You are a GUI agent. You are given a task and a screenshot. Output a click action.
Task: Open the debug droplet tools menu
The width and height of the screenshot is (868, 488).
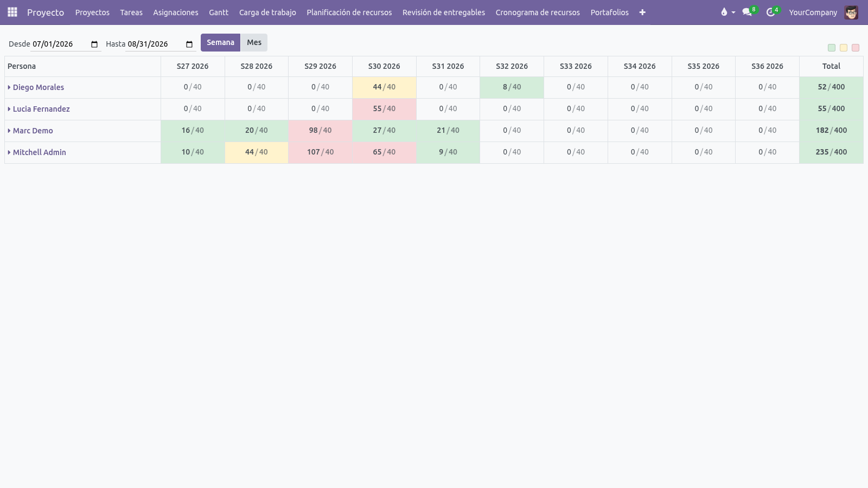727,12
